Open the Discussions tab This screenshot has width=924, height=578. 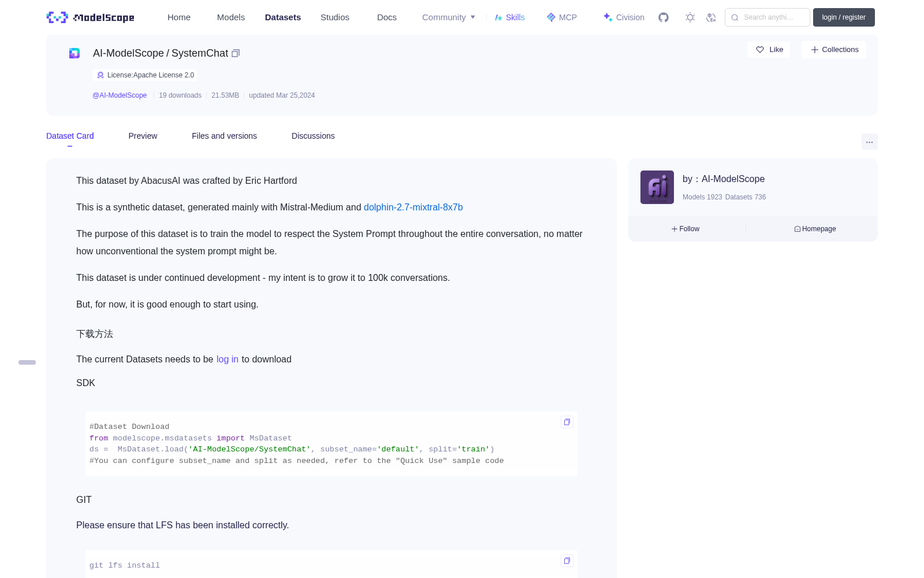coord(313,136)
